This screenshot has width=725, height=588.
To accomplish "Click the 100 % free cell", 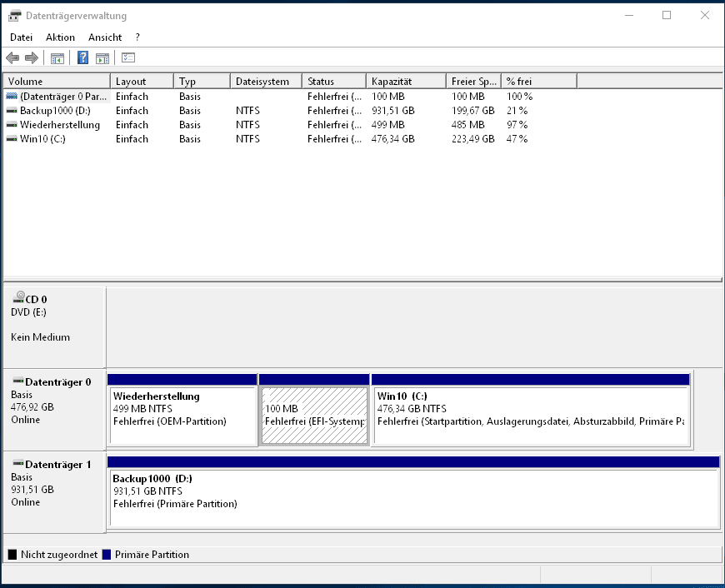I will (x=520, y=97).
